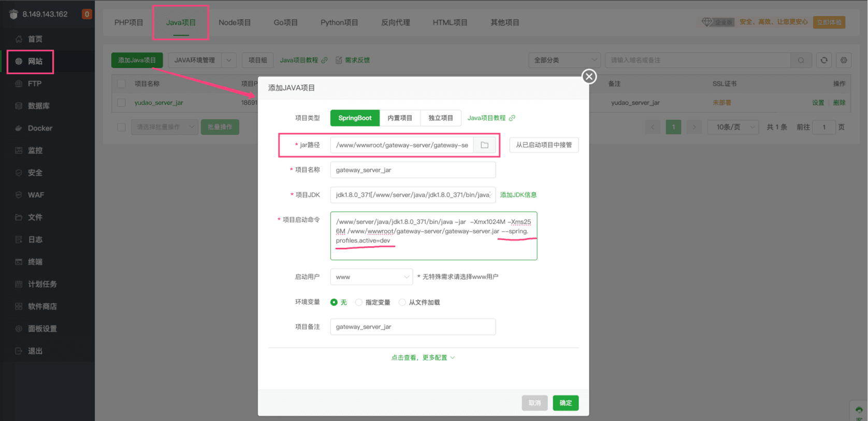Open the Java项目教程 link in dialog
Screen dimensions: 868x421
pyautogui.click(x=491, y=118)
